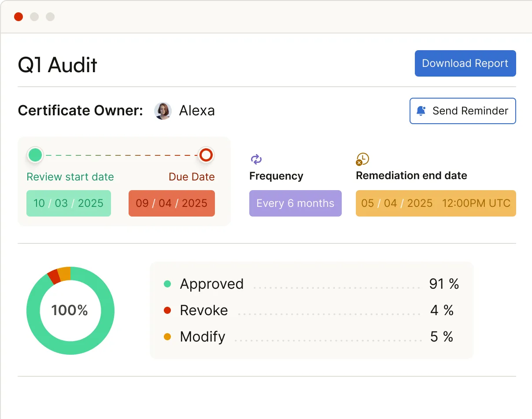Click the Certificate Owner label

[81, 111]
